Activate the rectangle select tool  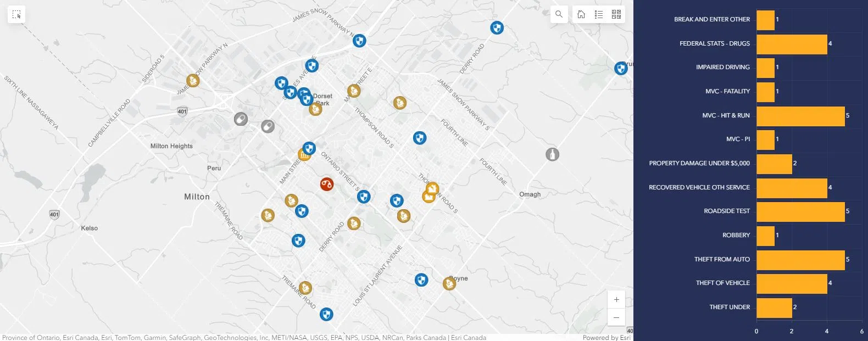pyautogui.click(x=16, y=15)
